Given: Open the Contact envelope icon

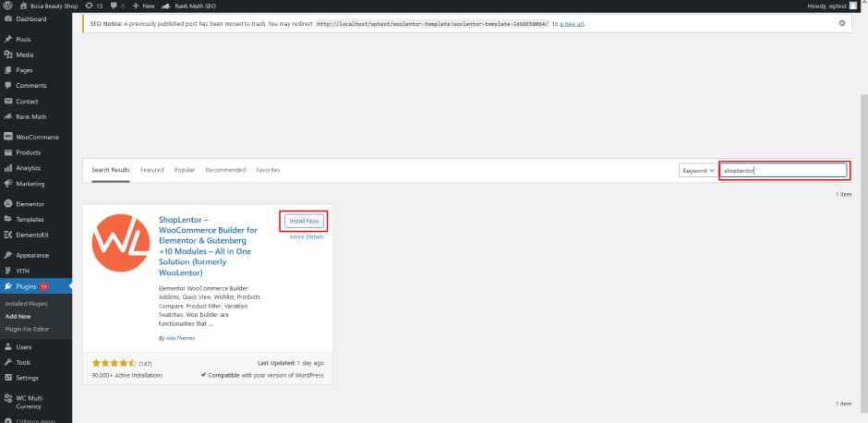Looking at the screenshot, I should point(7,102).
